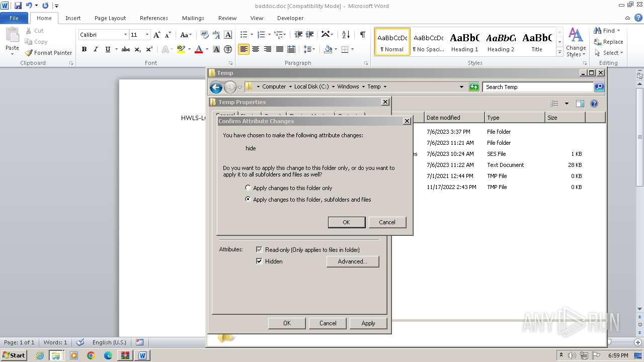Open font size dropdown
Screen dimensions: 644x362
click(x=147, y=35)
